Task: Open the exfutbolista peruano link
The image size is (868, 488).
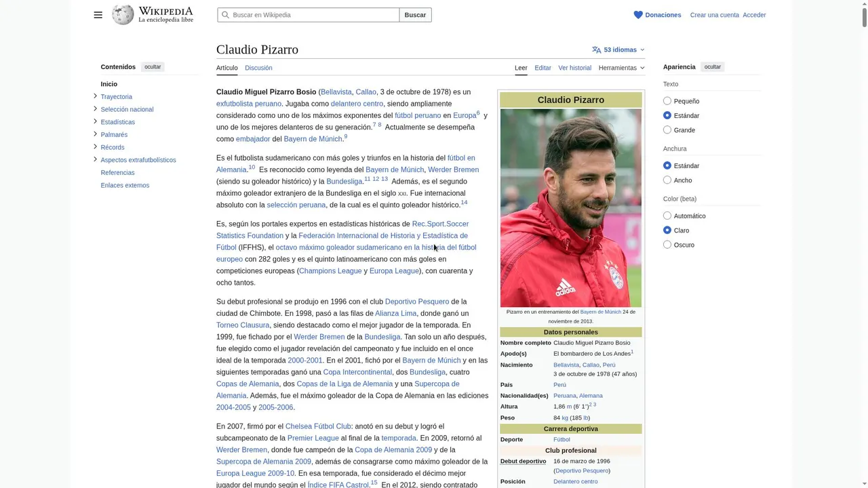Action: [249, 104]
